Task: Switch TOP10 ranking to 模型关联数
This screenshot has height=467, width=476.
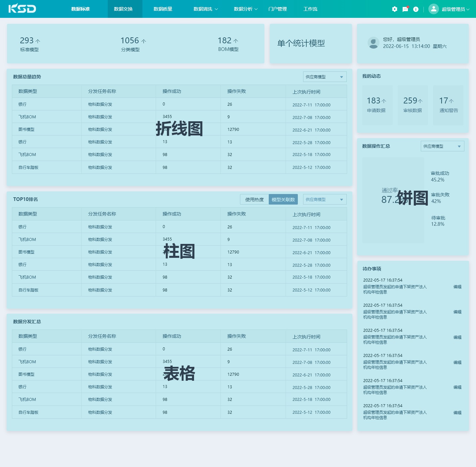Action: (x=283, y=199)
